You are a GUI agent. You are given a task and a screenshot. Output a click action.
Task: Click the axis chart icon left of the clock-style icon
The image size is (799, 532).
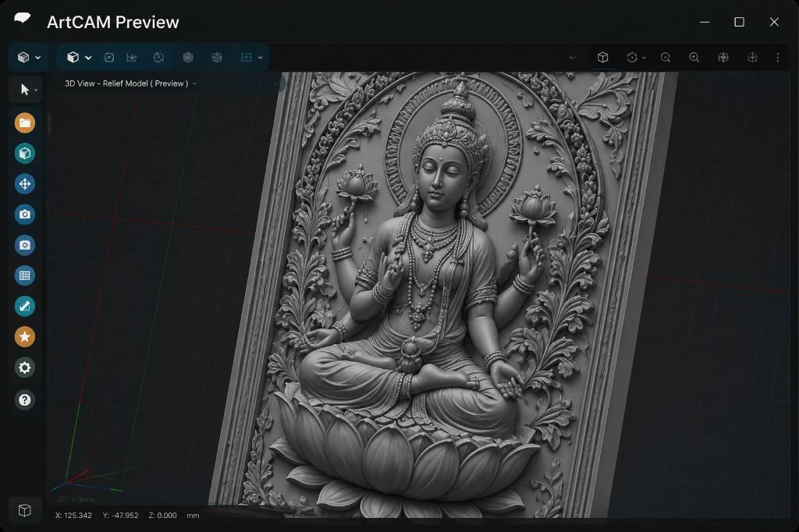click(131, 58)
